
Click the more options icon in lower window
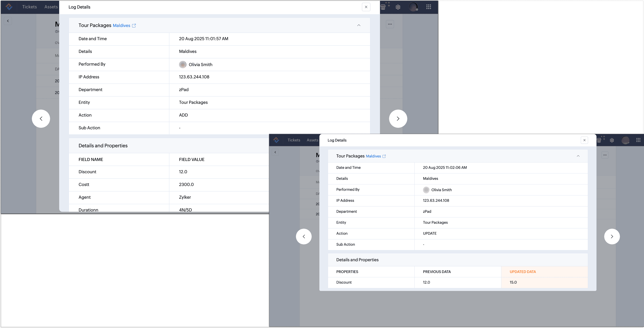click(x=605, y=155)
